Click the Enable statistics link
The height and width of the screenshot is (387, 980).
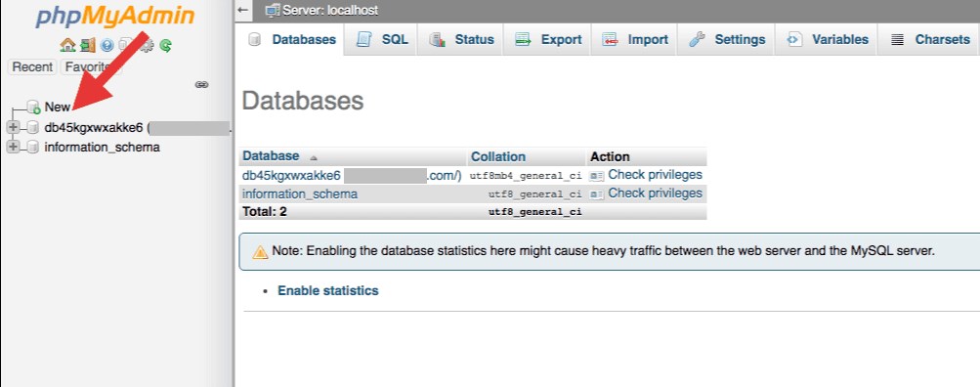[x=328, y=290]
